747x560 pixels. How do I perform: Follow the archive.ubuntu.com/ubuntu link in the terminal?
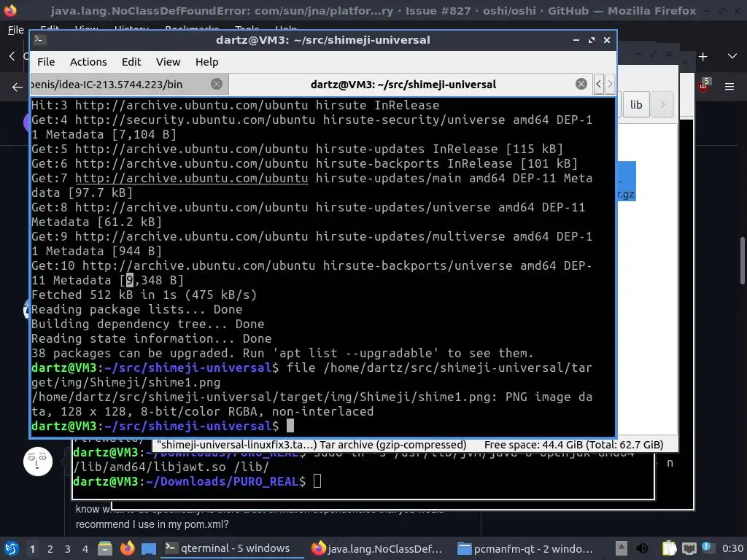(x=192, y=178)
